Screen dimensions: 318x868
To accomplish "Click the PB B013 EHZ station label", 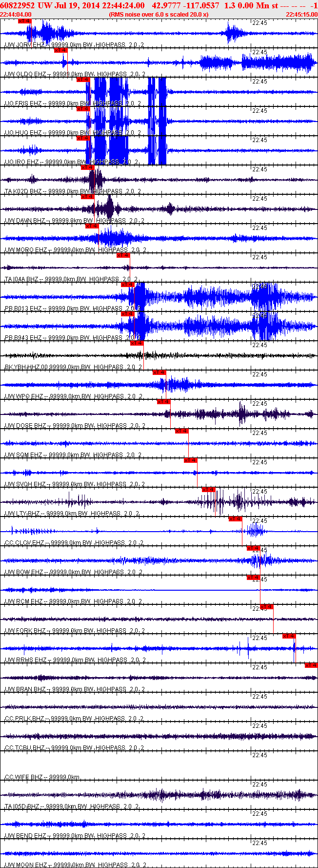I will pos(73,309).
